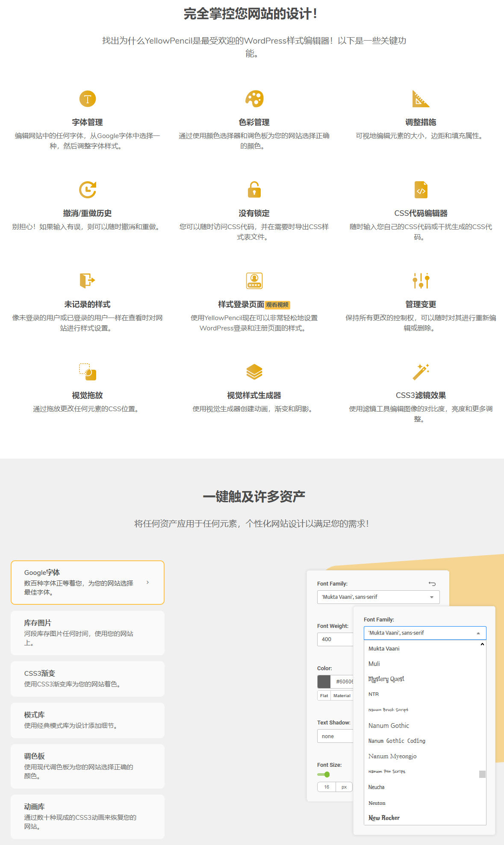Screen dimensions: 504x845
Task: Select the 模式库 asset tab
Action: (88, 720)
